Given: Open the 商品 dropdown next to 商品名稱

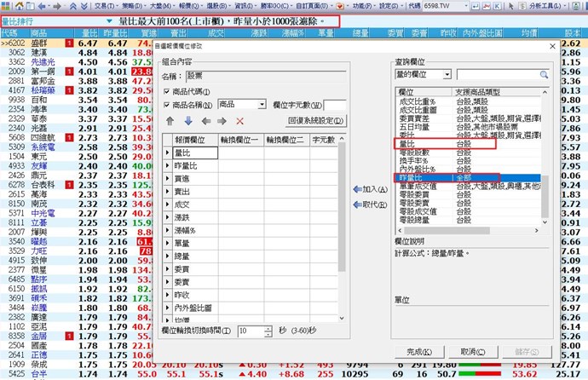Looking at the screenshot, I should click(x=260, y=104).
